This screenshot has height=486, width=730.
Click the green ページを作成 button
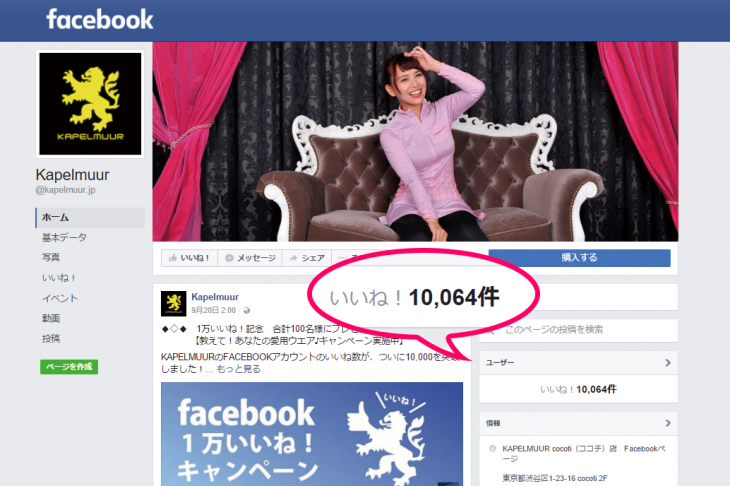[69, 367]
